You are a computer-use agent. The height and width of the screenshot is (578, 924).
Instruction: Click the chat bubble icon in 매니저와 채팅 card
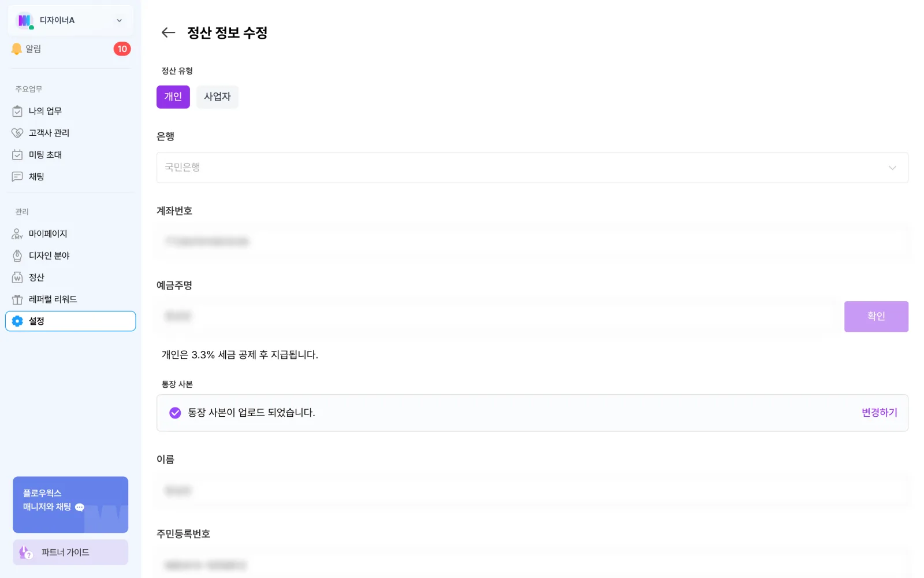(80, 507)
